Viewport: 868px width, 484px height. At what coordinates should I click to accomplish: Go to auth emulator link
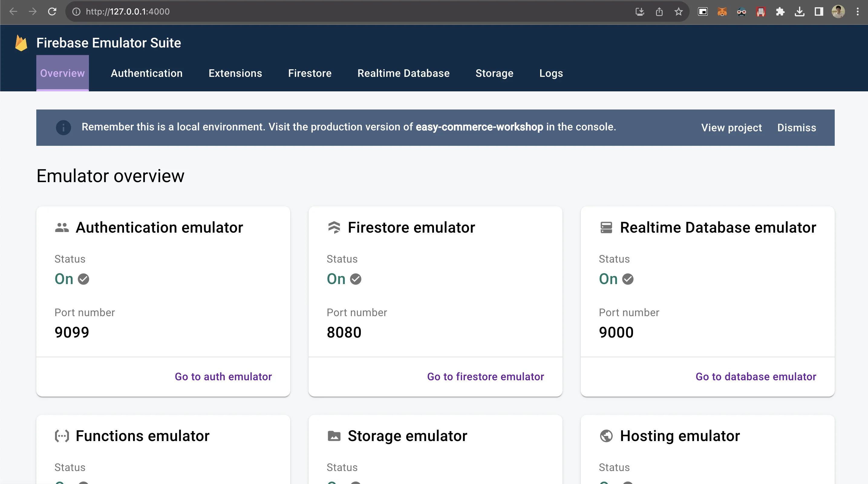[x=223, y=377]
